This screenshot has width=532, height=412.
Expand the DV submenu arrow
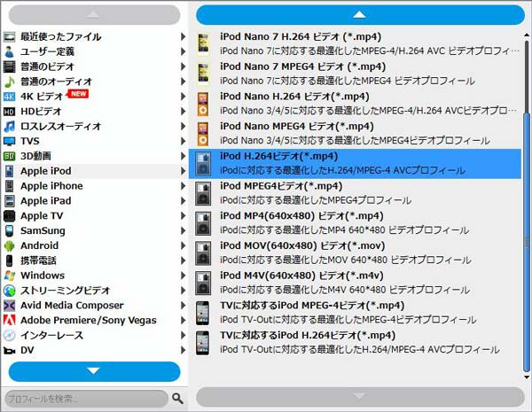coord(183,350)
